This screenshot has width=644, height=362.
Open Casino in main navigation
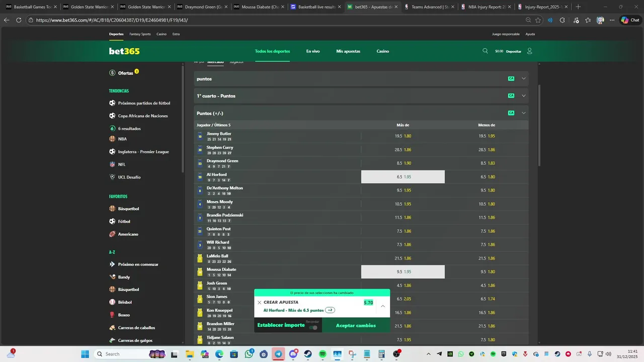point(383,51)
